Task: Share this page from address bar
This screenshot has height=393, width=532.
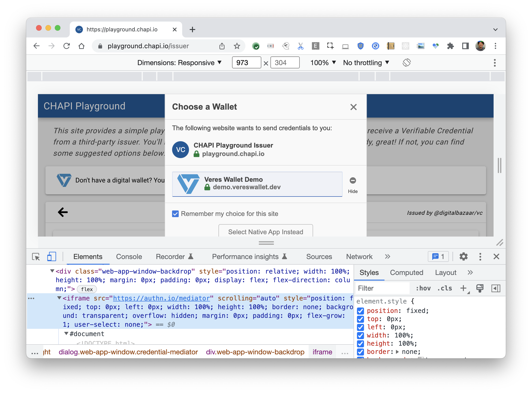Action: click(222, 46)
